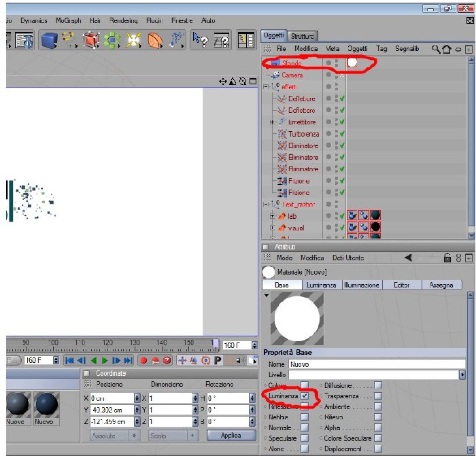
Task: Open the Rendering menu
Action: pyautogui.click(x=124, y=20)
